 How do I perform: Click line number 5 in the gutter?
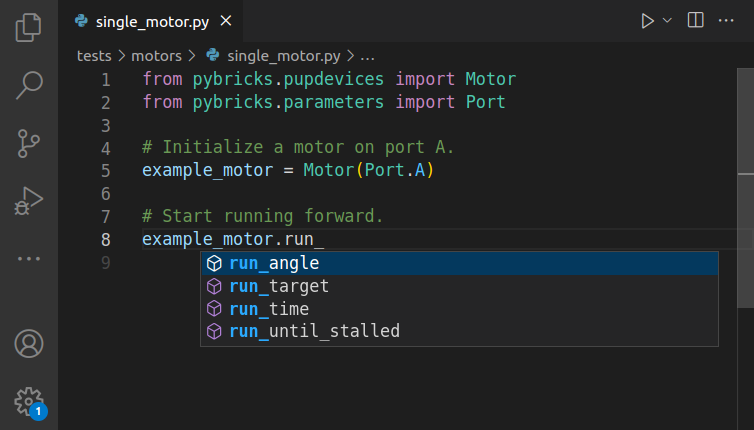[106, 170]
